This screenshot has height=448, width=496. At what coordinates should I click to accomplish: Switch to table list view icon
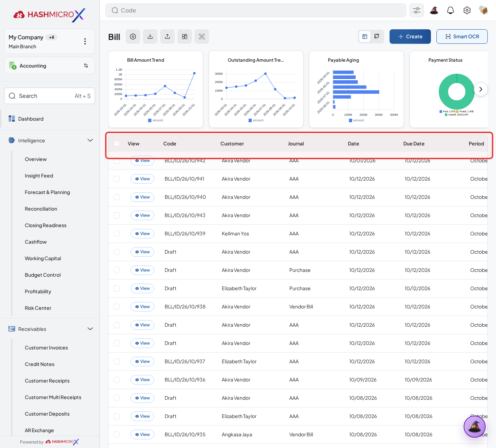tap(365, 37)
